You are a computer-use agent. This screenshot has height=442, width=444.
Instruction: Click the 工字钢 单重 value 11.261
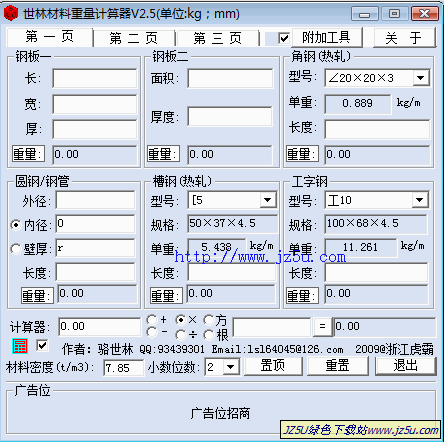[x=361, y=247]
